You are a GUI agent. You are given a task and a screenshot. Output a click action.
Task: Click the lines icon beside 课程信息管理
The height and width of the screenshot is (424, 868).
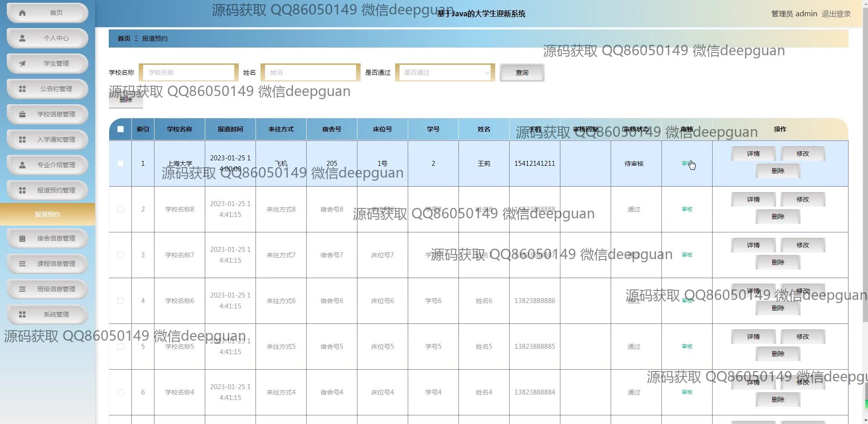(x=22, y=264)
